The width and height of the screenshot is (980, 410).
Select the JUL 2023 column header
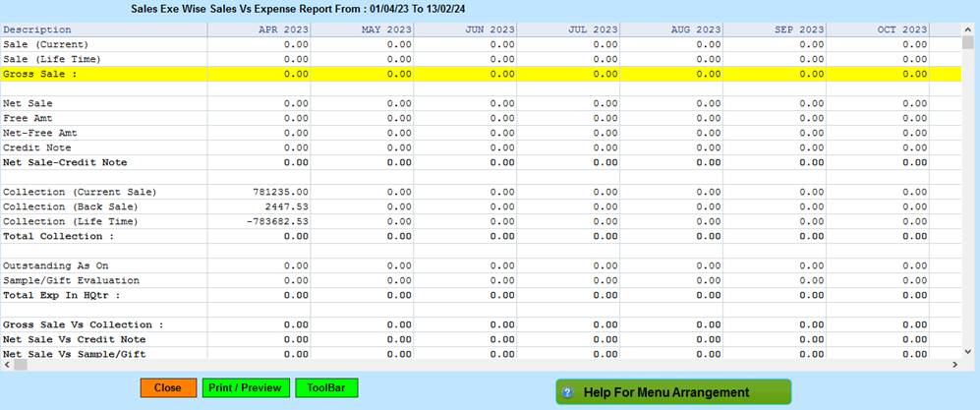tap(593, 29)
